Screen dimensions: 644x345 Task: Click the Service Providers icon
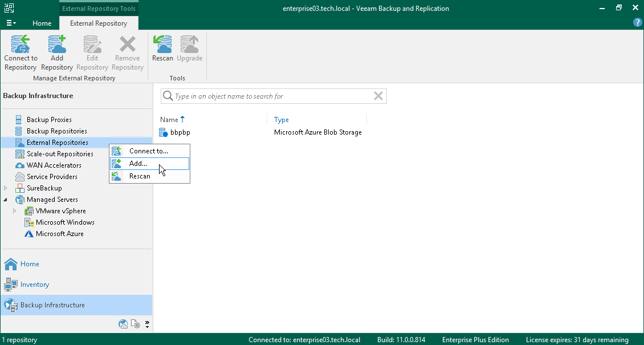19,177
